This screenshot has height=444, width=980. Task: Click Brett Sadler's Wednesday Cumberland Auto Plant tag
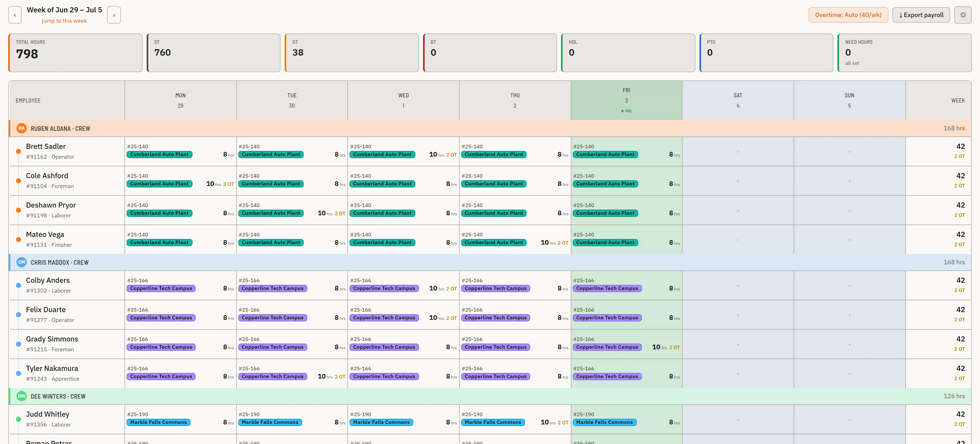click(382, 155)
